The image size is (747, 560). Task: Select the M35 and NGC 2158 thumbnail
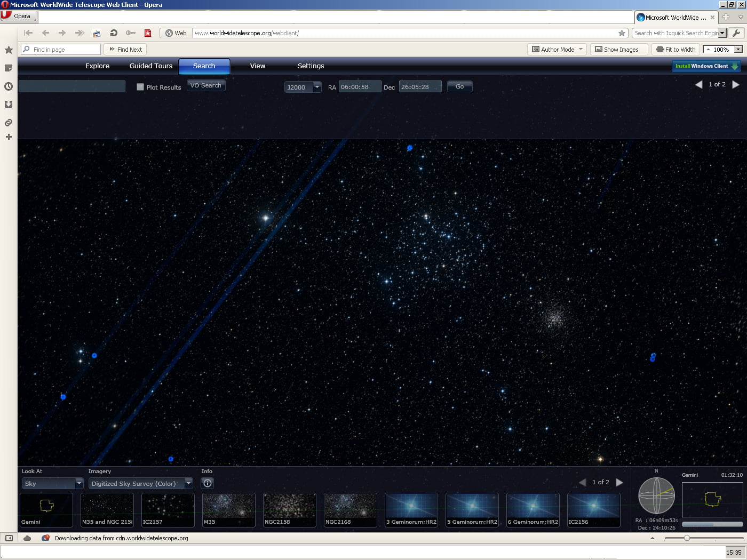(107, 510)
